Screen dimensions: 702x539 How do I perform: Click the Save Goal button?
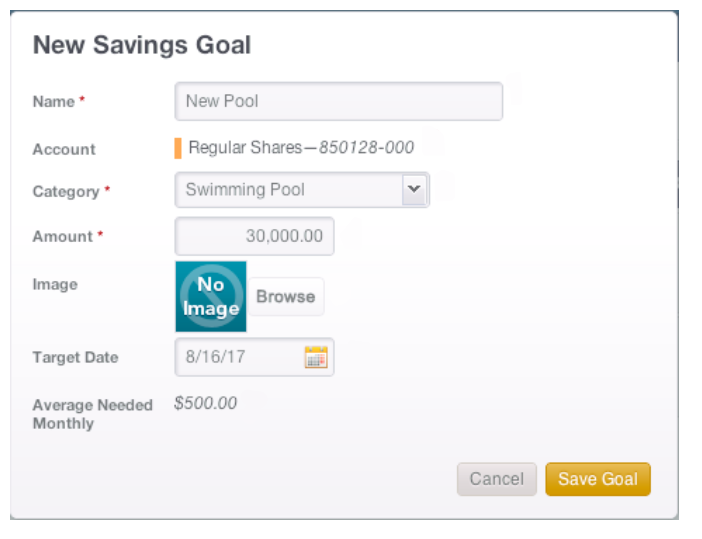click(598, 479)
